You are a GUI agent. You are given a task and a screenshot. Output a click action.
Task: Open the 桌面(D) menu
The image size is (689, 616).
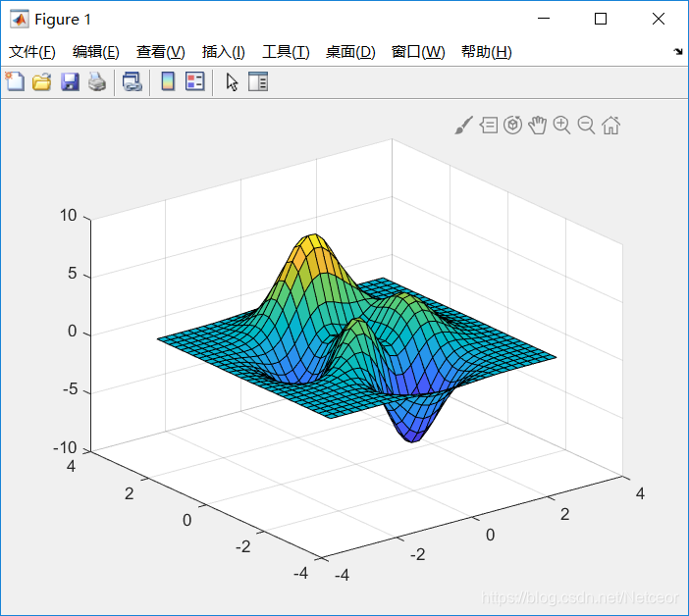(x=350, y=52)
